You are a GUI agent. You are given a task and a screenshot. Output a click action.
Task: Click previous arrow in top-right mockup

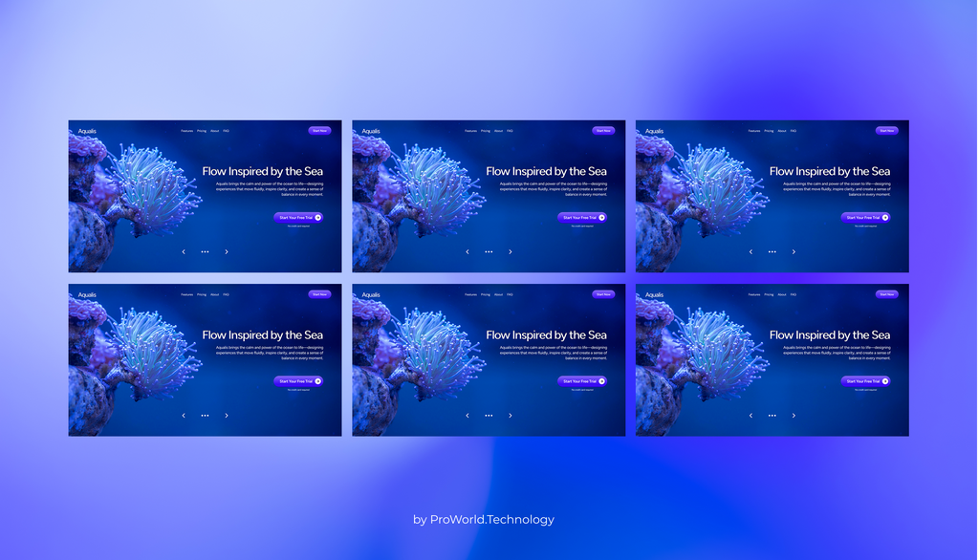[751, 251]
